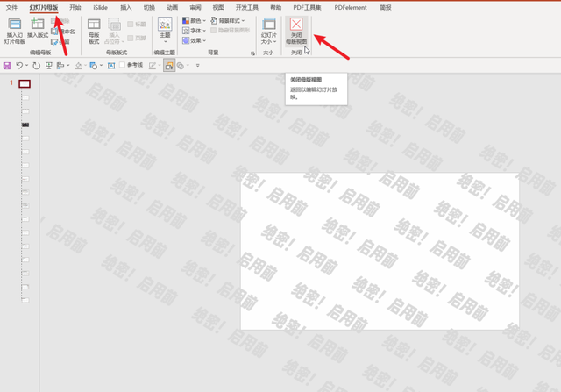The width and height of the screenshot is (561, 392).
Task: Open the 背景样式 background styles dropdown
Action: coord(228,20)
